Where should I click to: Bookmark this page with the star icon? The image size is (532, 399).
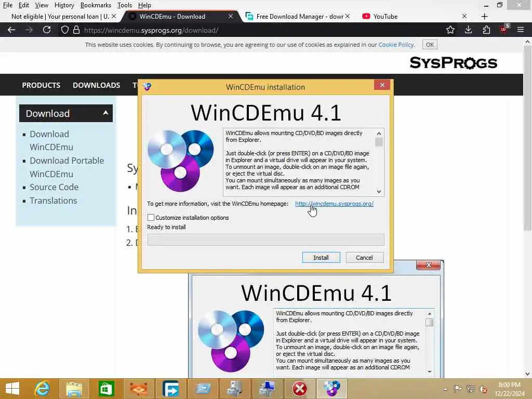tap(450, 30)
